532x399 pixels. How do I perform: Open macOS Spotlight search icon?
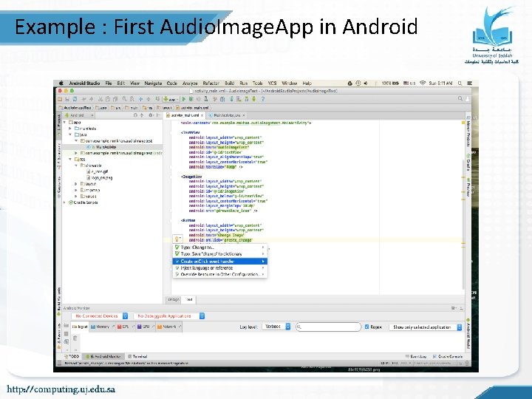pos(460,83)
